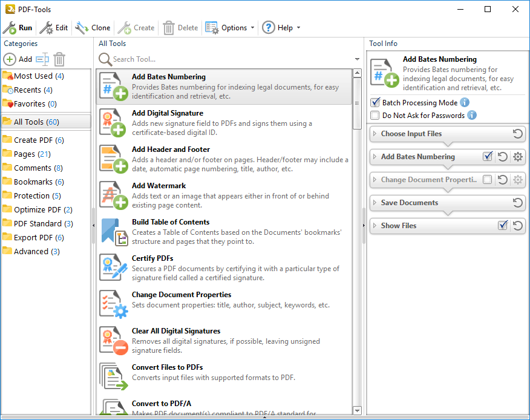Click the delete category trash icon
The height and width of the screenshot is (420, 530).
pyautogui.click(x=59, y=59)
